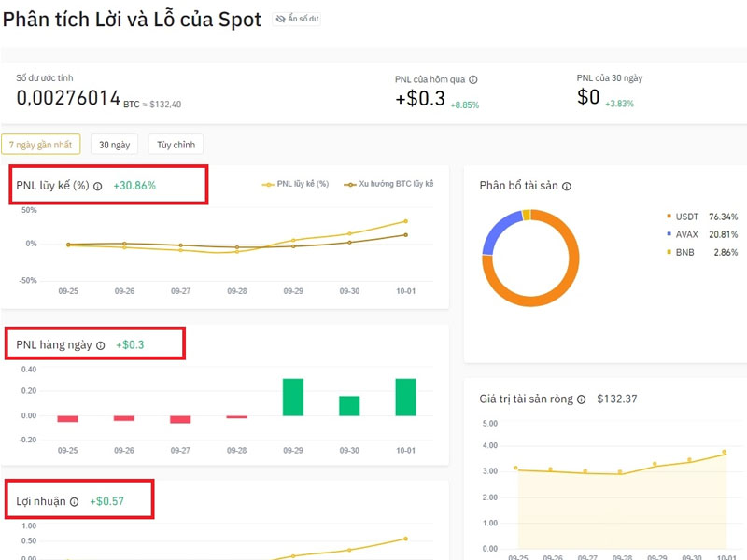
Task: Click the green 09-29 daily PNL bar
Action: coord(293,398)
